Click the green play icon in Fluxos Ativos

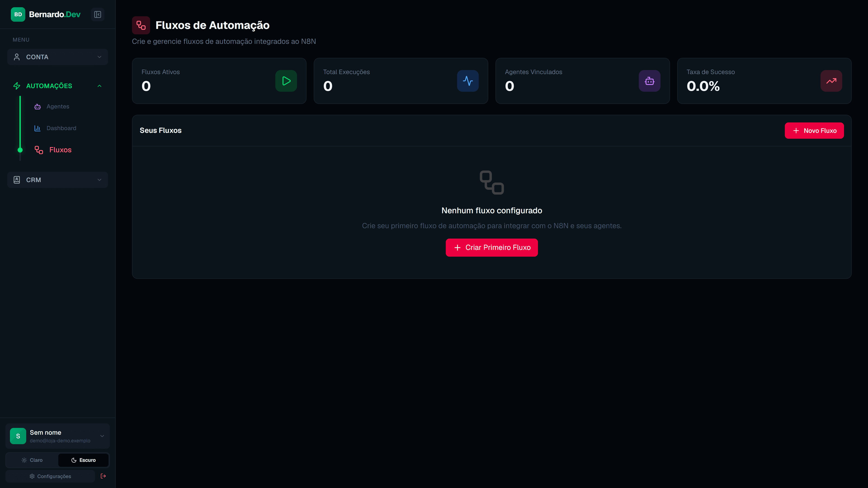click(286, 81)
